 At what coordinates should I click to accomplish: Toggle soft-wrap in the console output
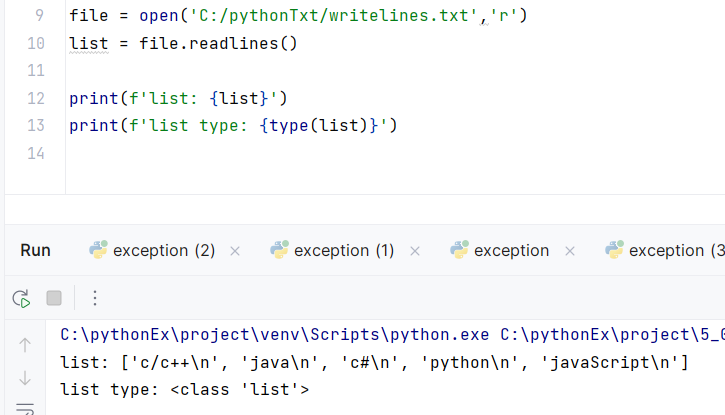[25, 409]
